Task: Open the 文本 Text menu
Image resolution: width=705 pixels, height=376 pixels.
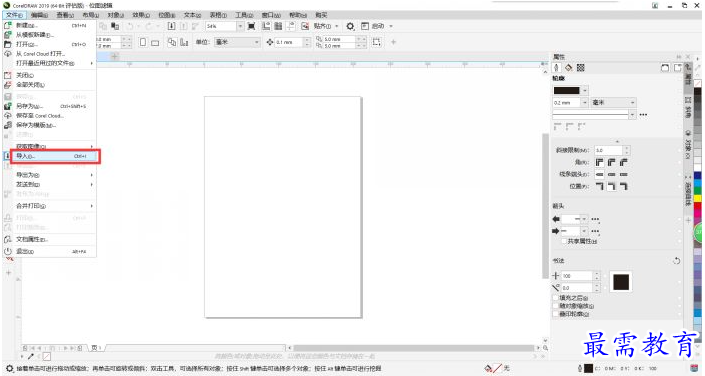Action: (x=192, y=15)
